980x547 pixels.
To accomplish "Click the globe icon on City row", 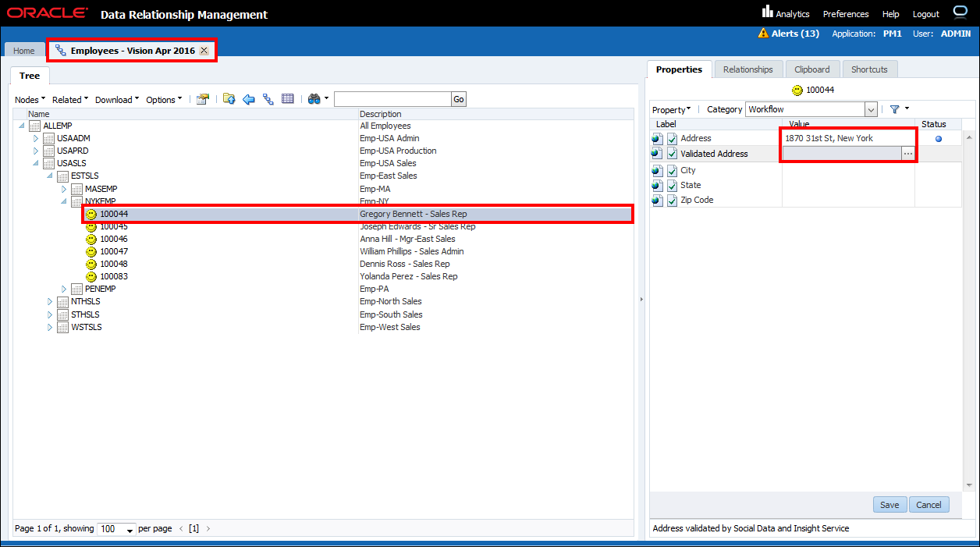I will click(x=657, y=170).
